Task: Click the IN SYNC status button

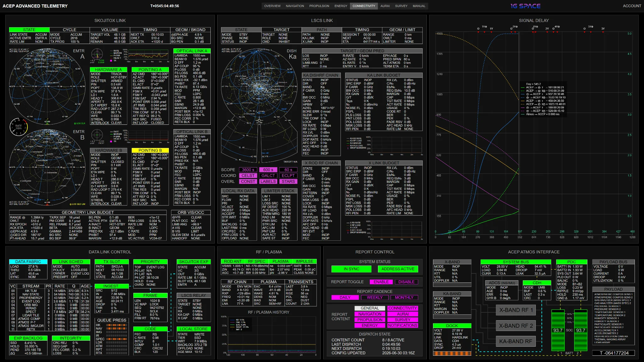Action: coord(352,269)
